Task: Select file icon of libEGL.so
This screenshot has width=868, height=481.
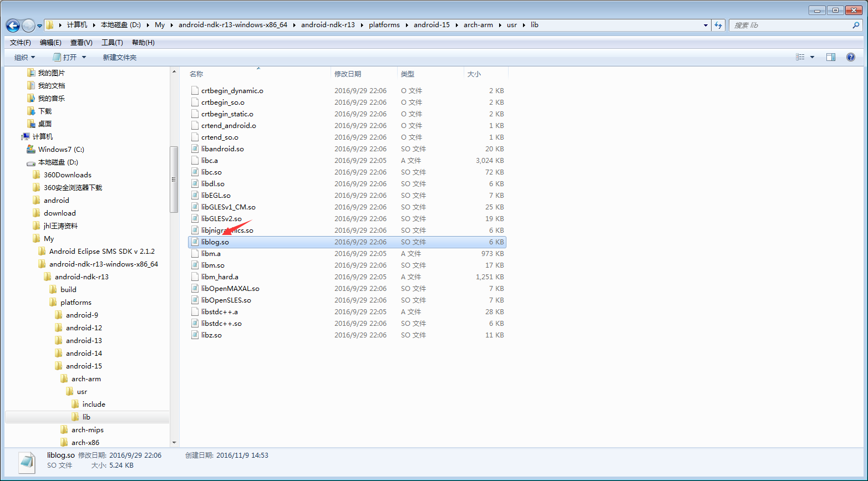Action: (194, 195)
